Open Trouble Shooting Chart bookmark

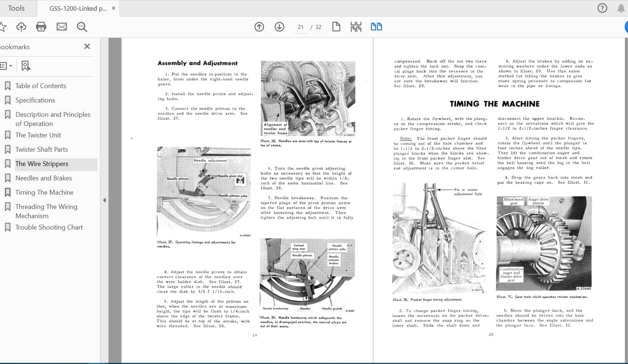49,227
